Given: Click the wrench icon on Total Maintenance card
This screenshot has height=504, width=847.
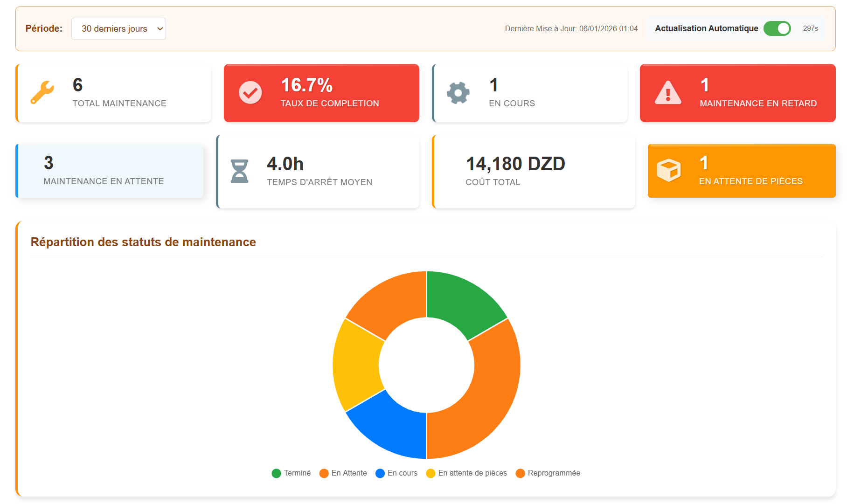Looking at the screenshot, I should (42, 92).
